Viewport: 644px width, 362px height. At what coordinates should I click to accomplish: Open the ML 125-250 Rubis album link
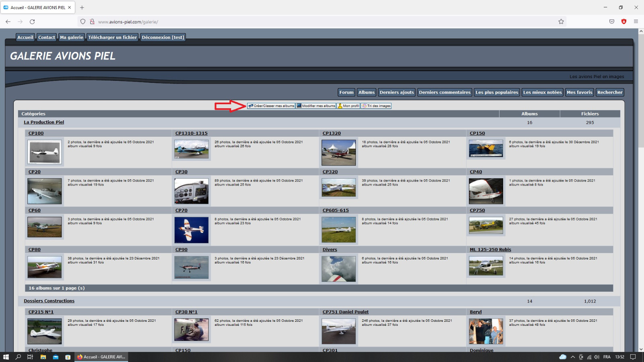(x=490, y=250)
